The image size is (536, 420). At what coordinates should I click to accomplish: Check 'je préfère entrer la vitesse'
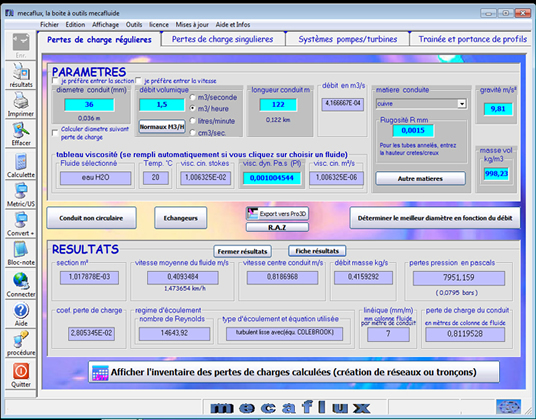[138, 81]
